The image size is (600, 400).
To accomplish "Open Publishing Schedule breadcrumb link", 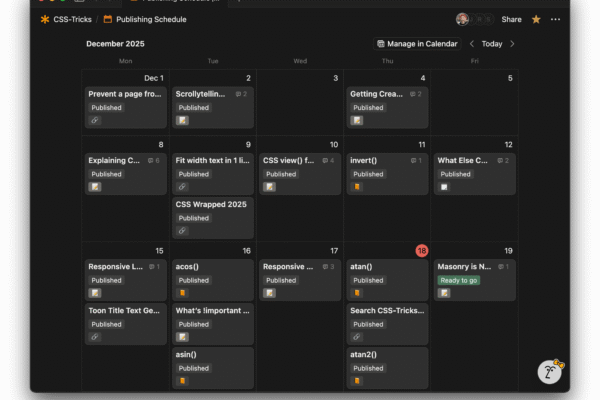I will pyautogui.click(x=151, y=19).
